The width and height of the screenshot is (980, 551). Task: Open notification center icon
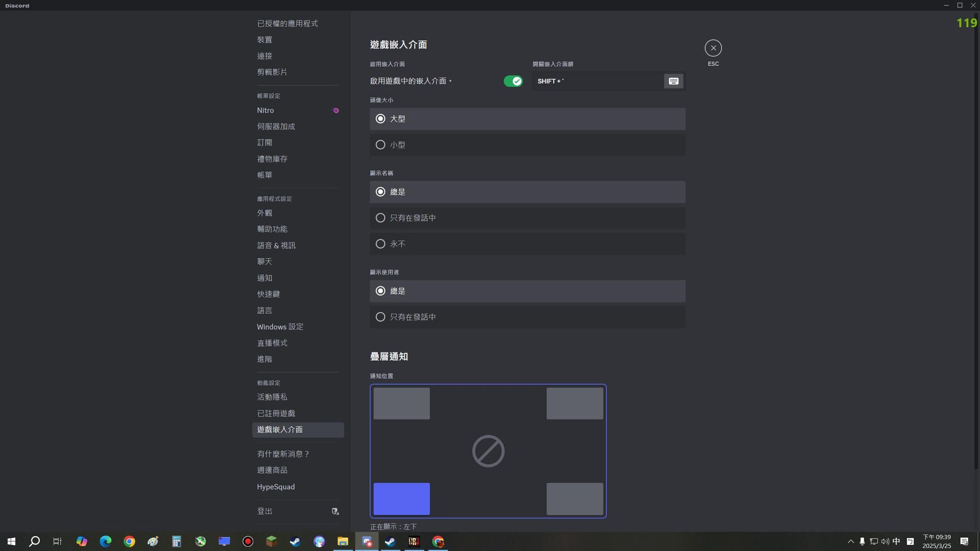pyautogui.click(x=964, y=541)
